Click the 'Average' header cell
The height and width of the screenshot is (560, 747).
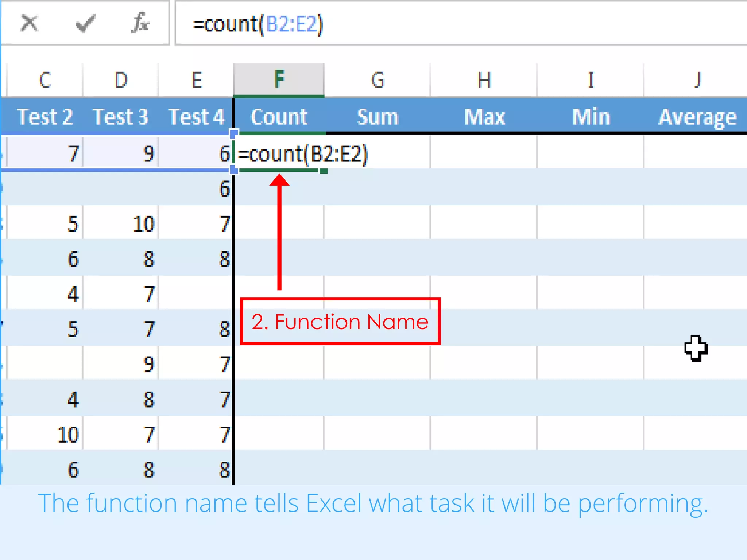(696, 117)
